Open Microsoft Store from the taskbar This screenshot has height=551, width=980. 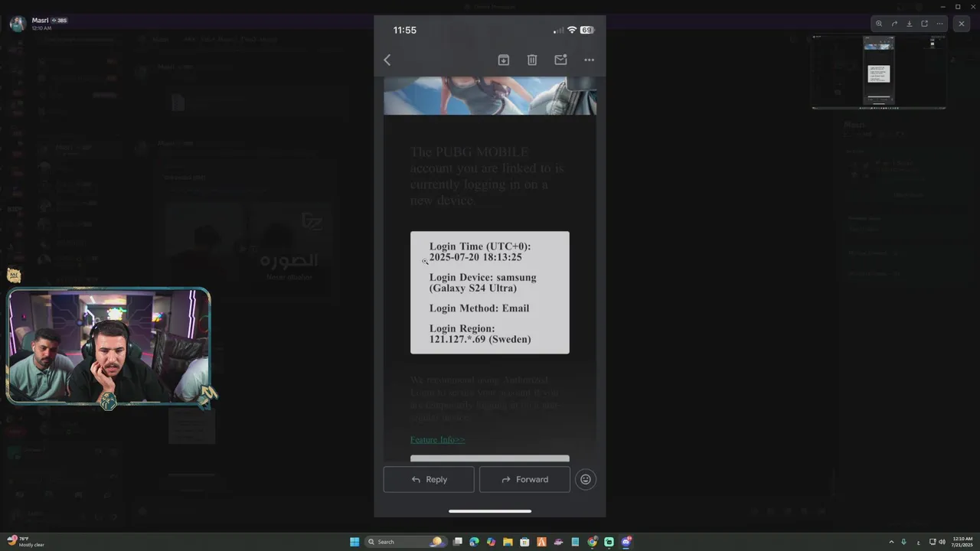(x=524, y=542)
